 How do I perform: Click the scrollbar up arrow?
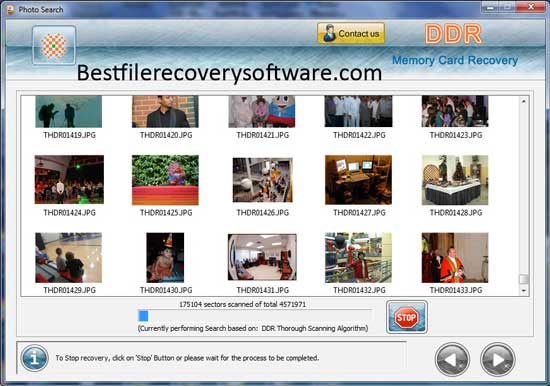point(523,101)
